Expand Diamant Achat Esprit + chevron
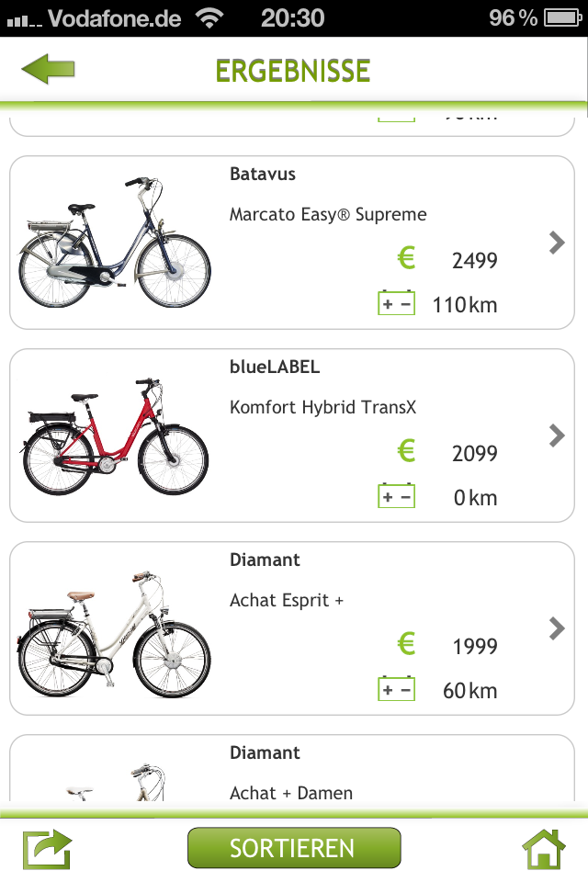Image resolution: width=588 pixels, height=882 pixels. click(x=556, y=628)
